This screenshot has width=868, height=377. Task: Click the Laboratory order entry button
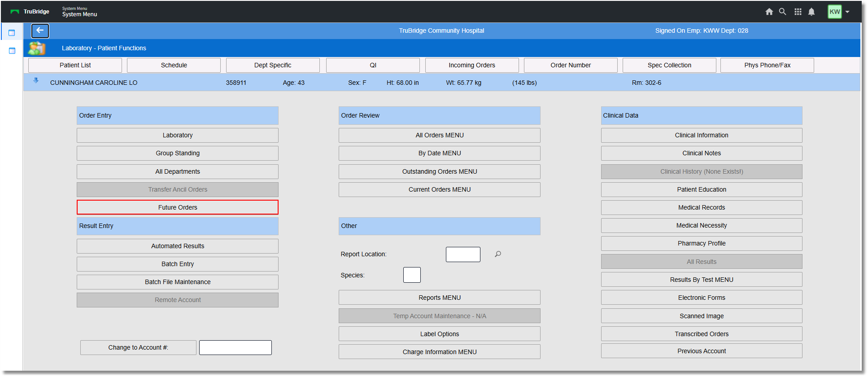click(x=178, y=135)
